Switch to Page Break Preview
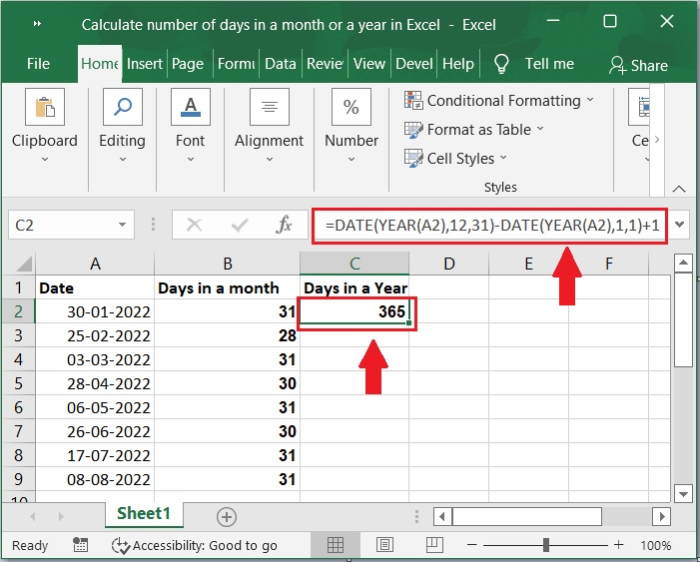The image size is (700, 562). [434, 545]
